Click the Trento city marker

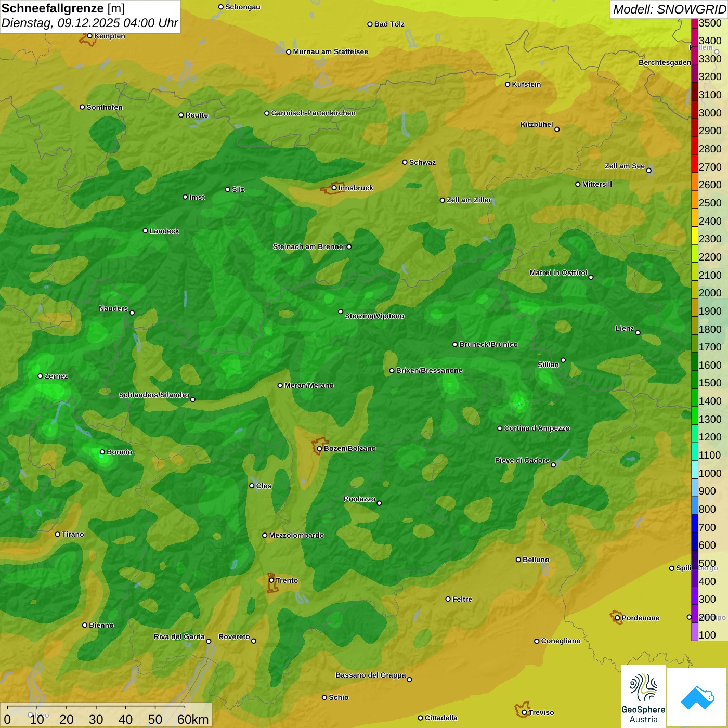pyautogui.click(x=271, y=580)
